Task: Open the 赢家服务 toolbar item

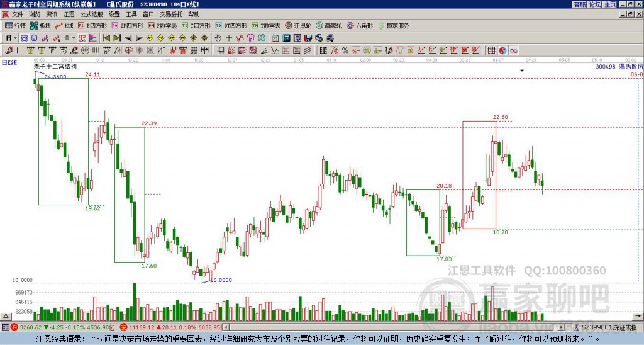Action: point(394,25)
